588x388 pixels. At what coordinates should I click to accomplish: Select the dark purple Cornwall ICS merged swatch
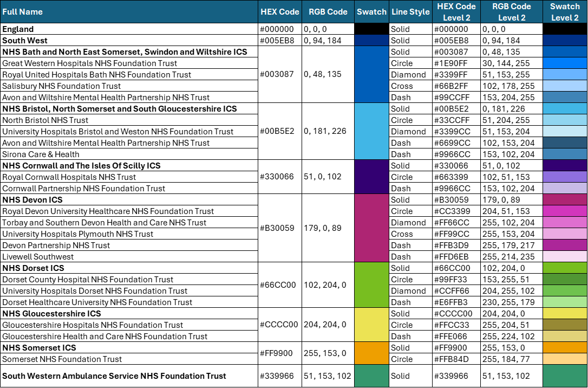click(x=371, y=177)
